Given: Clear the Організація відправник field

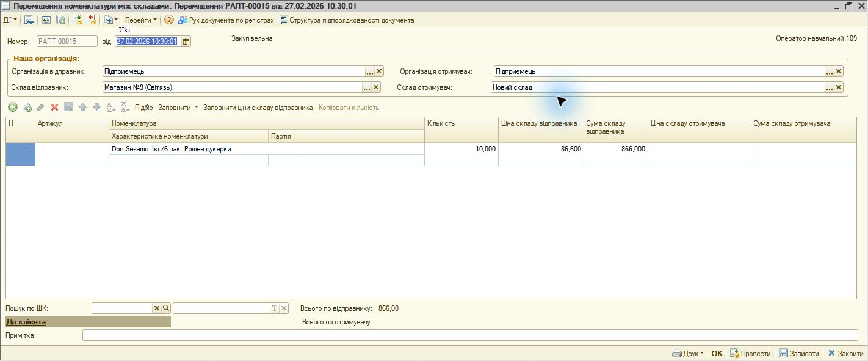Looking at the screenshot, I should 378,71.
